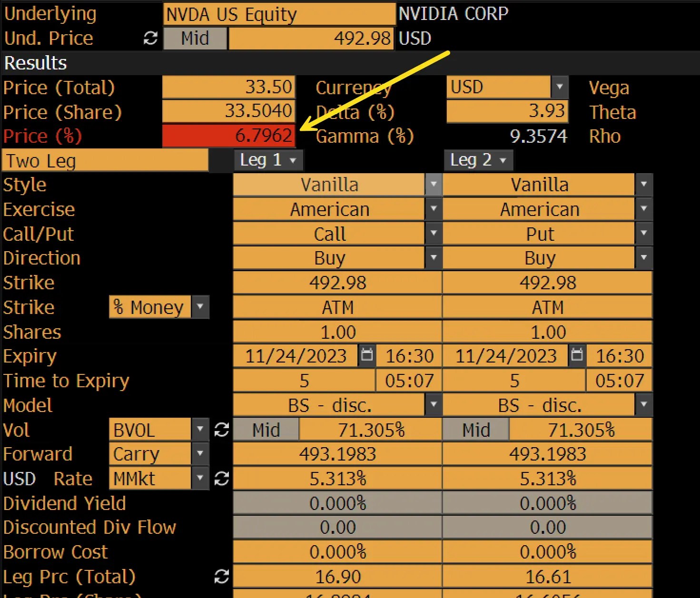Image resolution: width=700 pixels, height=598 pixels.
Task: Expand the Leg 2 dropdown
Action: [478, 160]
